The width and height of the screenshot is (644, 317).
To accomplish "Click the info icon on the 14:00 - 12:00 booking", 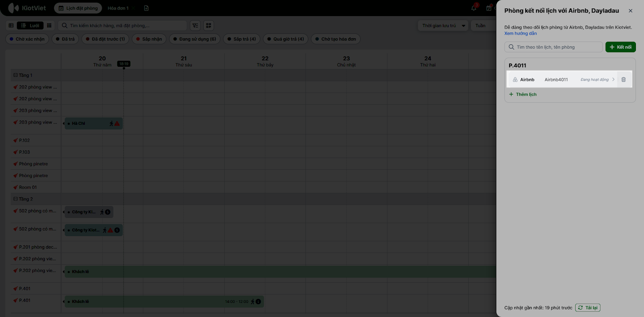I will (258, 302).
